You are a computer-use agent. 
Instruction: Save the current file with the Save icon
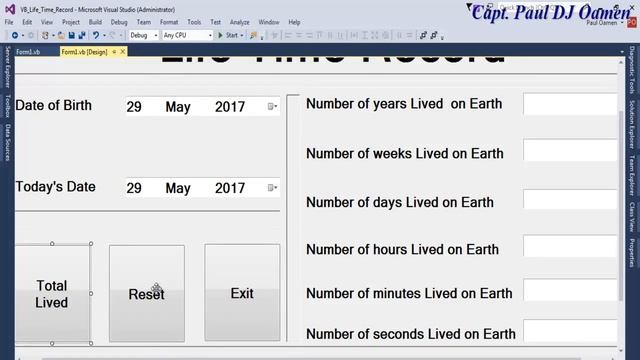click(x=71, y=36)
